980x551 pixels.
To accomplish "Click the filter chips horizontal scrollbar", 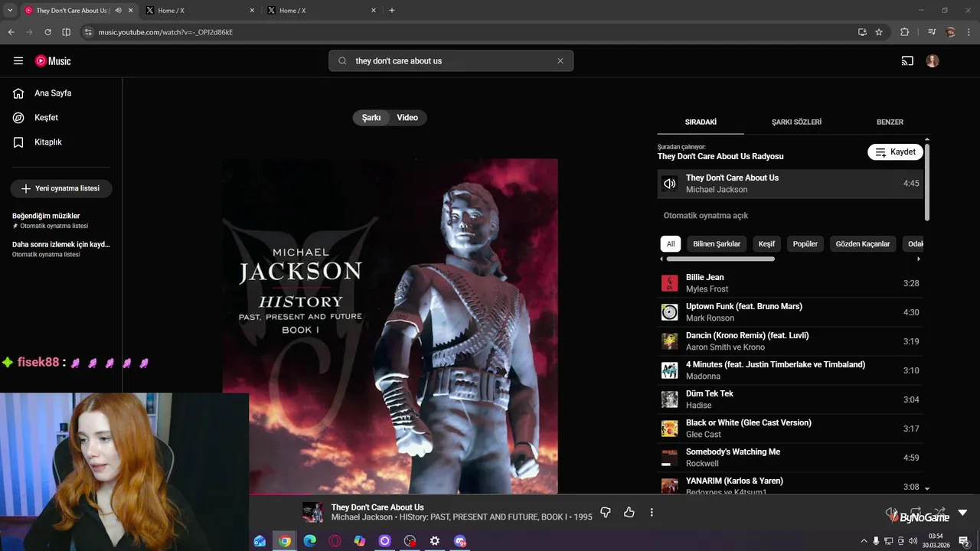I will click(720, 259).
